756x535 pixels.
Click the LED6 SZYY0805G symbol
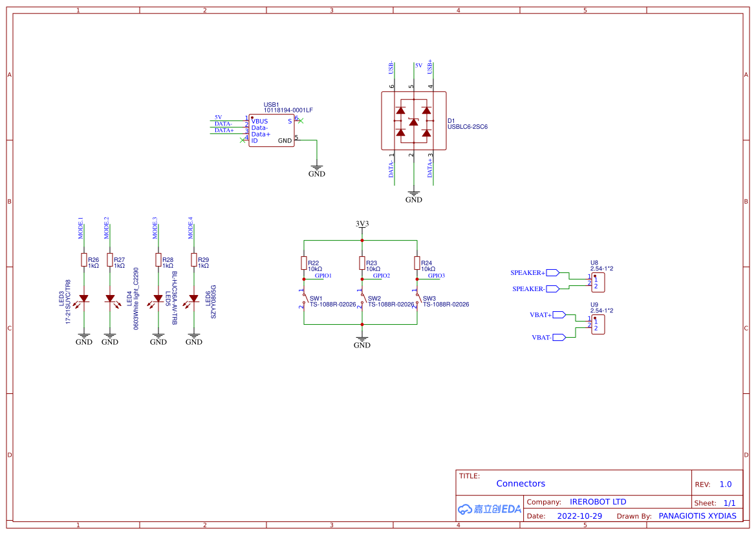click(x=193, y=298)
